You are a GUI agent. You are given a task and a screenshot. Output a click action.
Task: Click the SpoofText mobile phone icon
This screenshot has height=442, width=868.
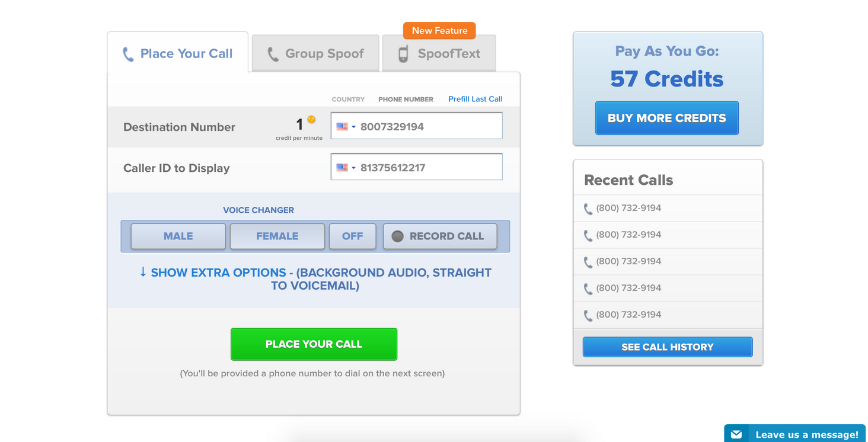[403, 54]
